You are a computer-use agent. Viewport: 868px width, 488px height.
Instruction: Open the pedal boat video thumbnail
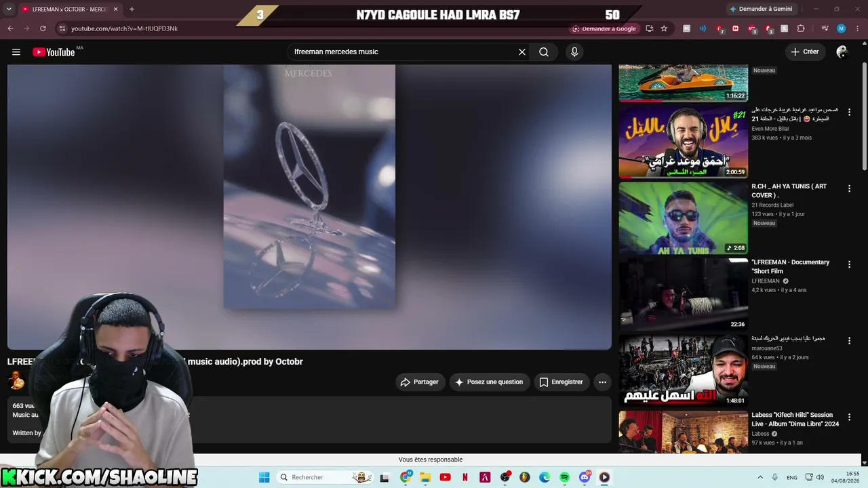click(x=684, y=83)
